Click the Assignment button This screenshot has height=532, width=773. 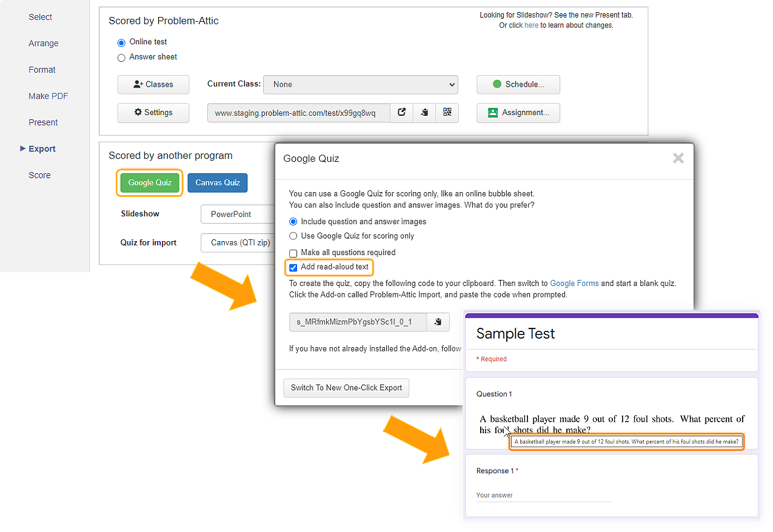518,113
